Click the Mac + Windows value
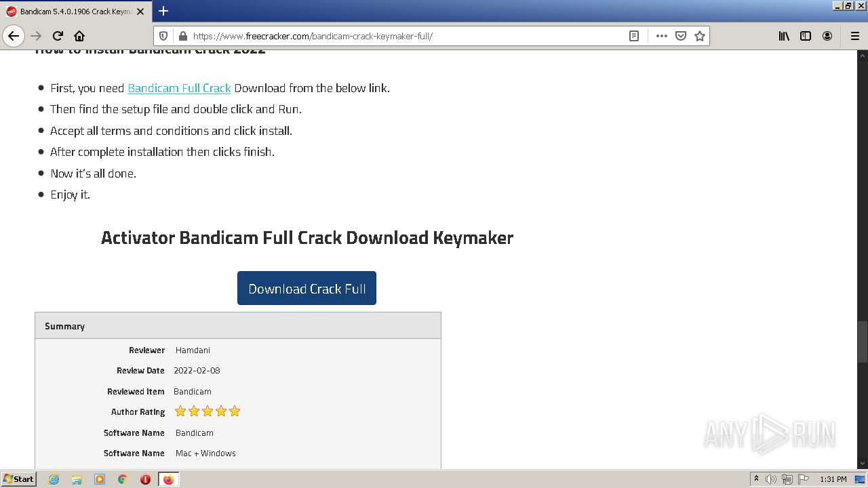The width and height of the screenshot is (868, 488). [x=205, y=453]
